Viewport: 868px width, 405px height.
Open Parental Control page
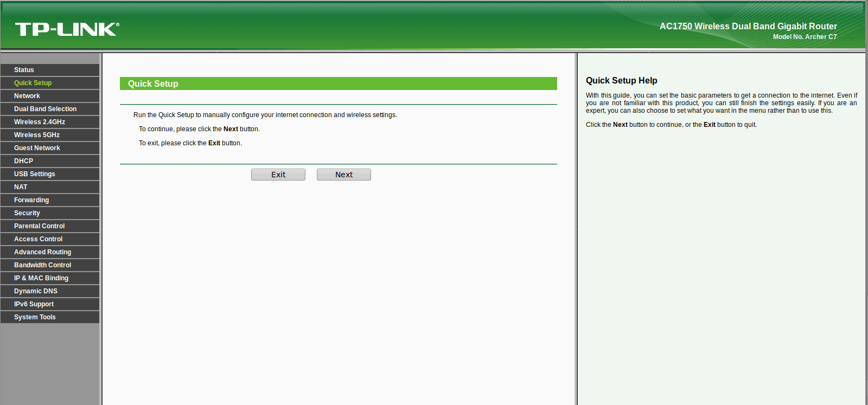tap(50, 226)
